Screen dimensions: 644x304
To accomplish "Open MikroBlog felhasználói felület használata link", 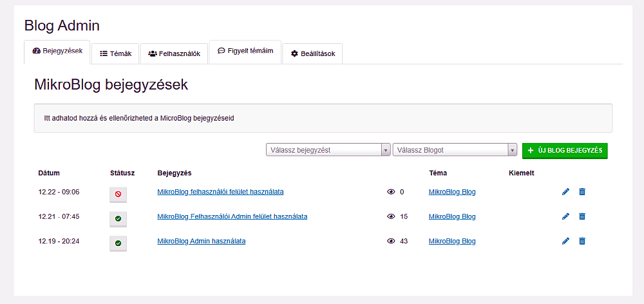I will [x=220, y=192].
